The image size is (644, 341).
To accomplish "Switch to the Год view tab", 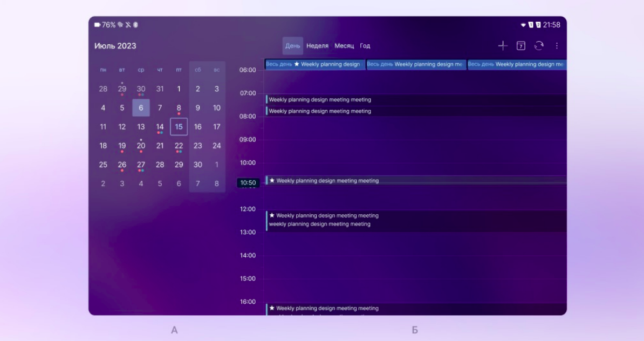I will [x=365, y=46].
